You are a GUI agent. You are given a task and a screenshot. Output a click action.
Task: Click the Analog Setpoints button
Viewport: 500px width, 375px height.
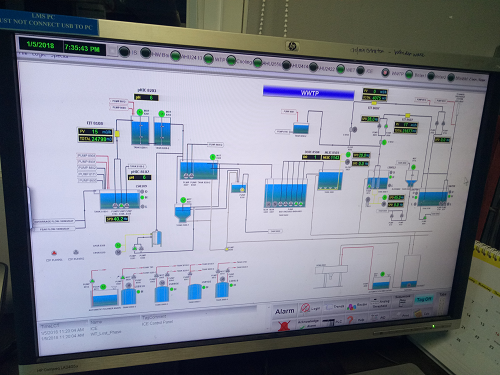380,303
